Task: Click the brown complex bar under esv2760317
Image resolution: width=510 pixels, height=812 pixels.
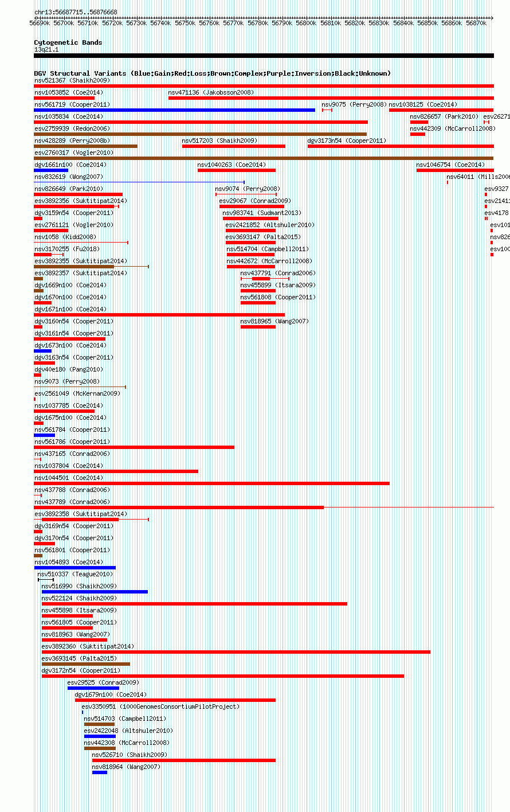Action: 264,158
